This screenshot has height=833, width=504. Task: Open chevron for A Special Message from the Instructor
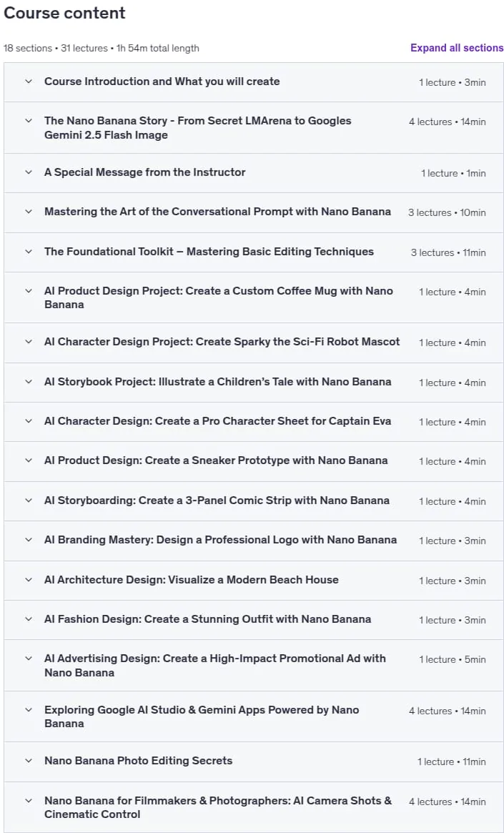(29, 172)
